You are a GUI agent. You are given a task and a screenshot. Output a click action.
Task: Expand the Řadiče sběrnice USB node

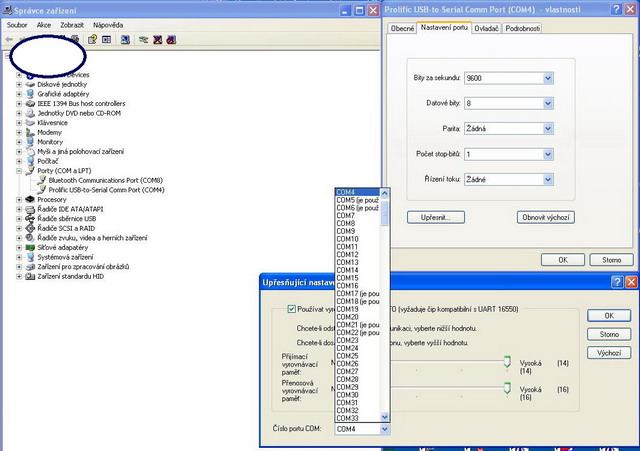pyautogui.click(x=19, y=218)
